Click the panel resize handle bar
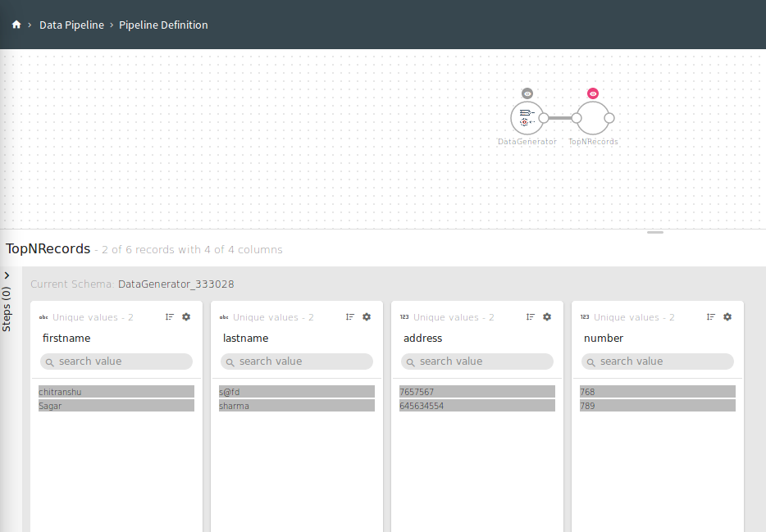 (655, 233)
